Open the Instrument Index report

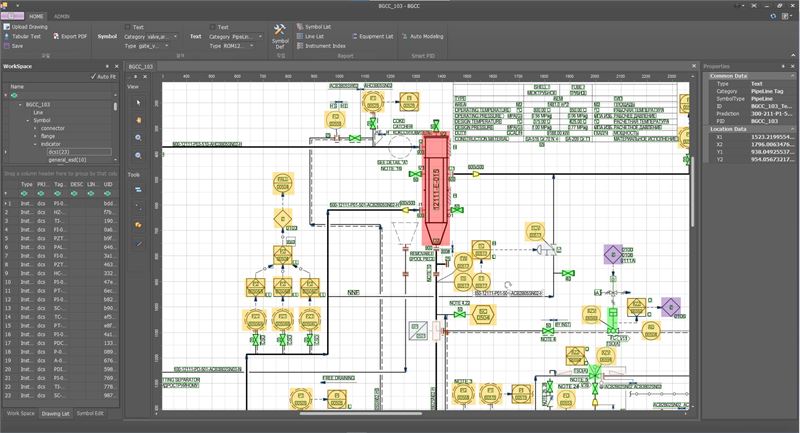coord(321,46)
